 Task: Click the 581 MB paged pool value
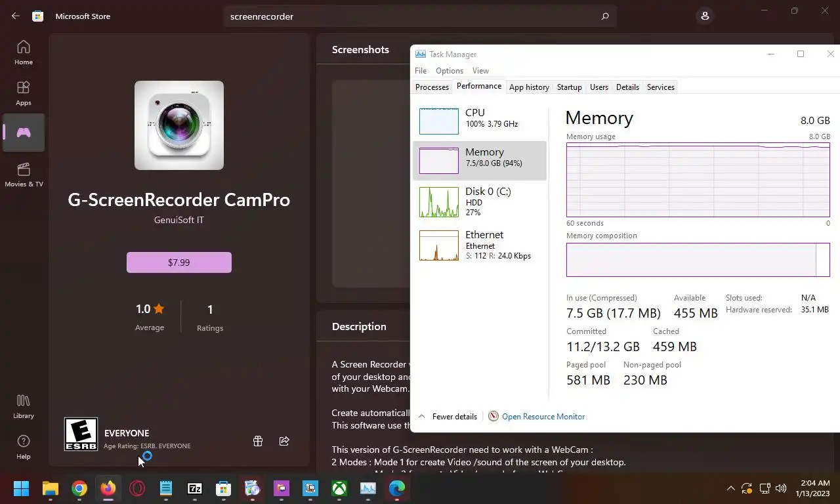point(588,380)
